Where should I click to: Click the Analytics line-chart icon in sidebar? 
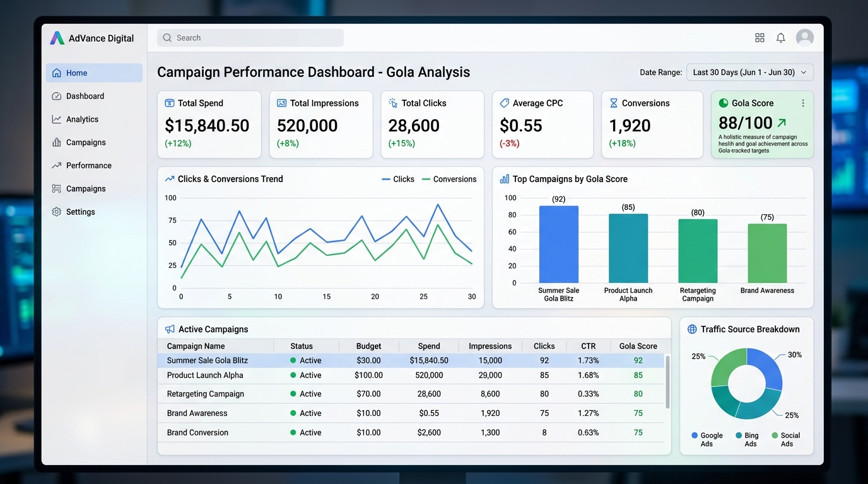click(x=57, y=119)
